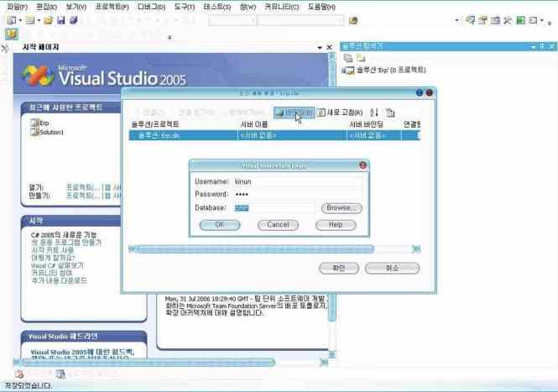Open the 도구(T) menu
Viewport: 558px width, 392px height.
tap(185, 7)
